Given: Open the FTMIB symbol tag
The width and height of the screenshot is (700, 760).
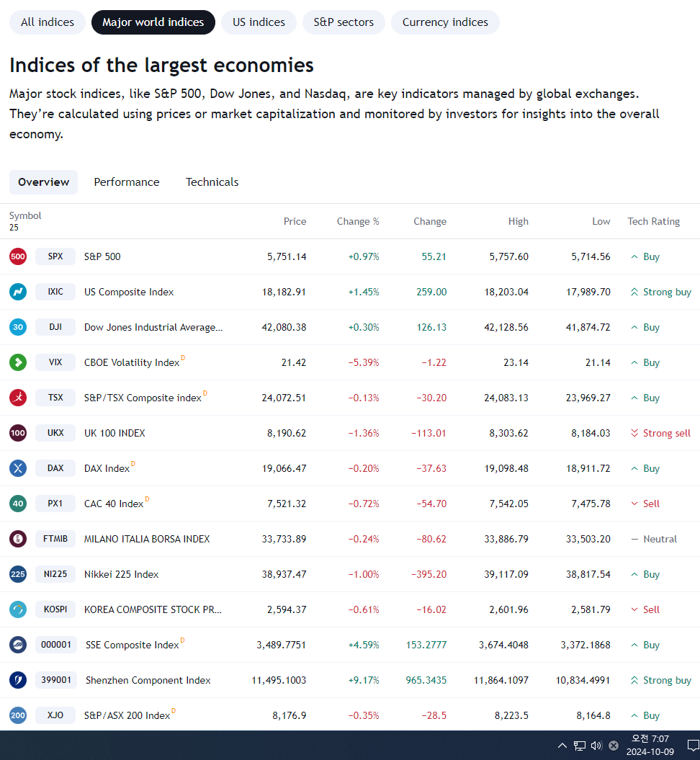Looking at the screenshot, I should (x=55, y=539).
